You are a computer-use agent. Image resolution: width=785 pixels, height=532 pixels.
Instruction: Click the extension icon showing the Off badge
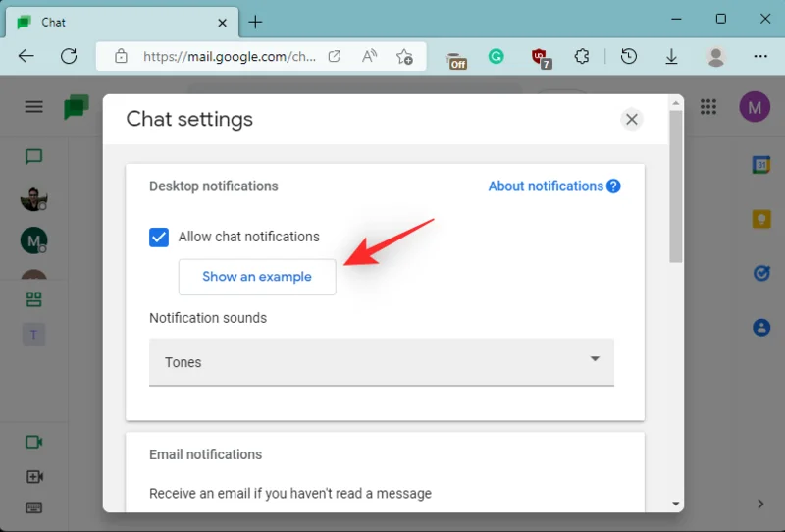(456, 60)
